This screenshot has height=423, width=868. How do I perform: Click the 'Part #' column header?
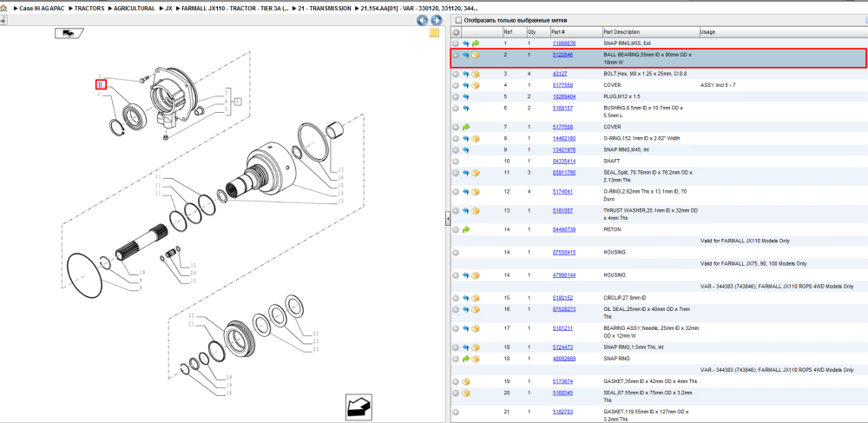tap(575, 32)
